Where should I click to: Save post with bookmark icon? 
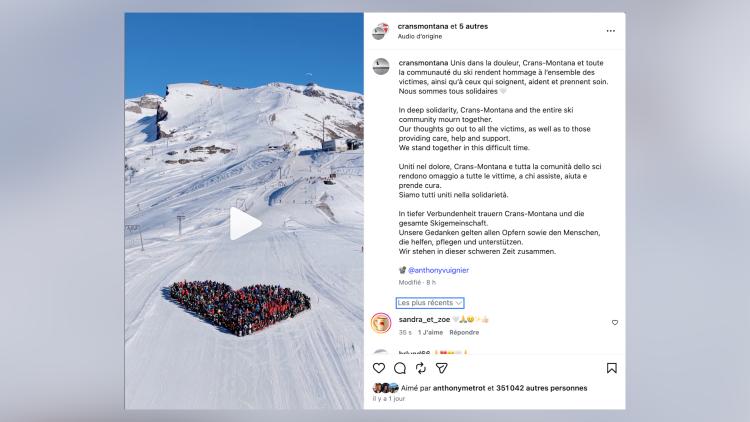pos(611,368)
